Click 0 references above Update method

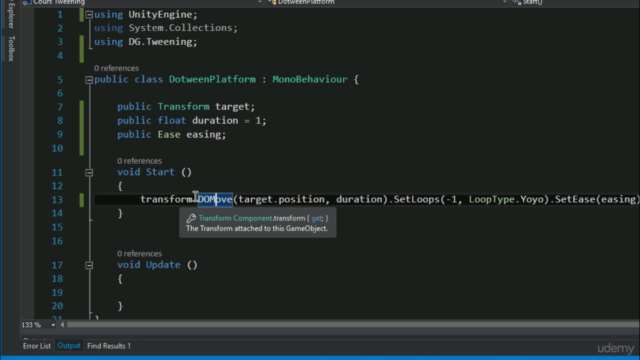[140, 253]
